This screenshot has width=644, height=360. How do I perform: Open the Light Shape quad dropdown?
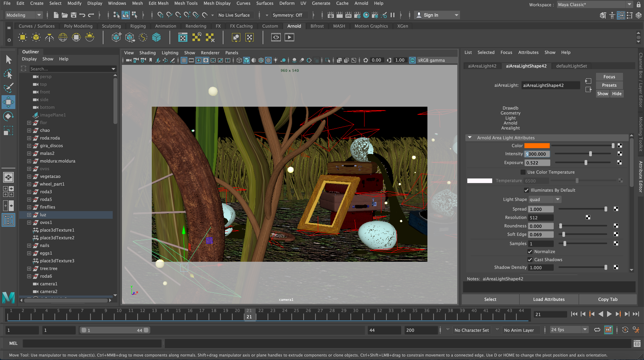click(545, 200)
